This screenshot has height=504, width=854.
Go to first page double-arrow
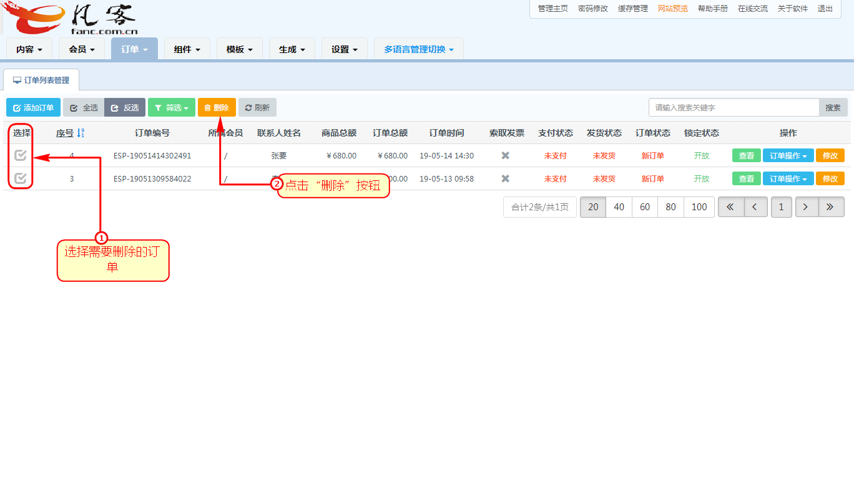coord(730,207)
